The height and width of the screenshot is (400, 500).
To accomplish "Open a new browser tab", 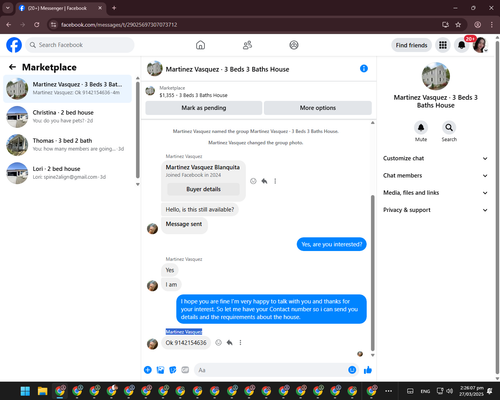I will pyautogui.click(x=114, y=8).
